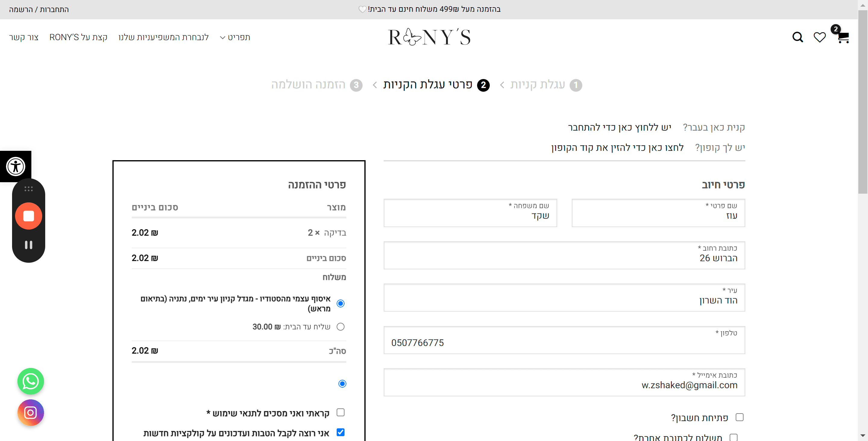
Task: Select the payment method radio button
Action: 342,384
